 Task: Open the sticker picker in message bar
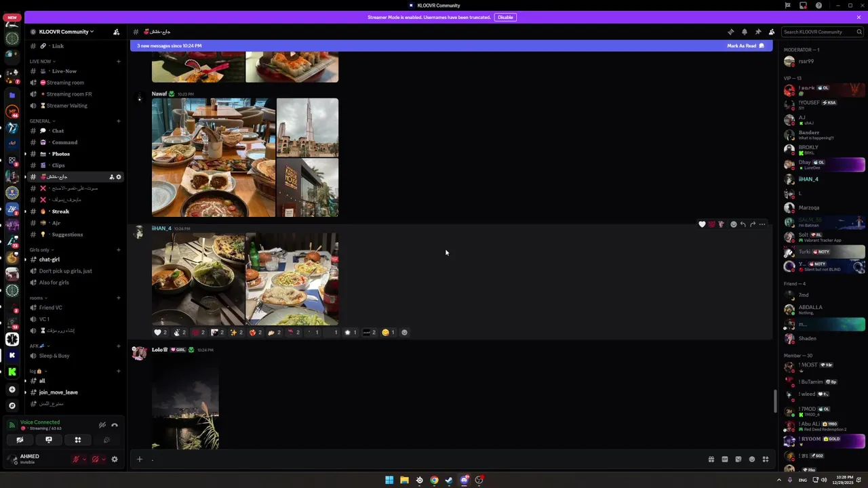(738, 459)
